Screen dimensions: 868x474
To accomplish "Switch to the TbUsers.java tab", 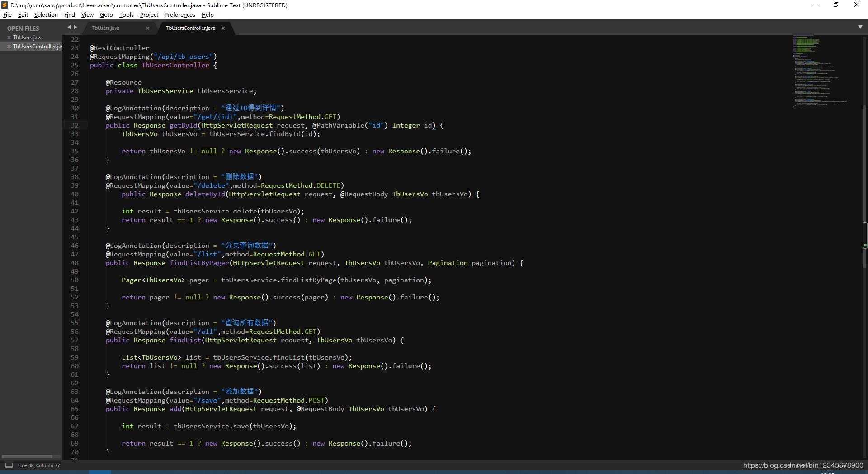I will click(106, 28).
